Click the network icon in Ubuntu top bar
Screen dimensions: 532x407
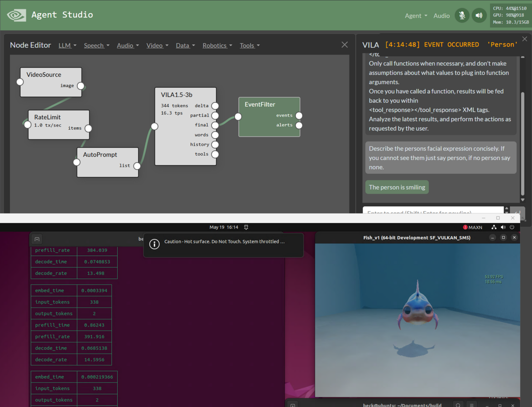coord(494,227)
